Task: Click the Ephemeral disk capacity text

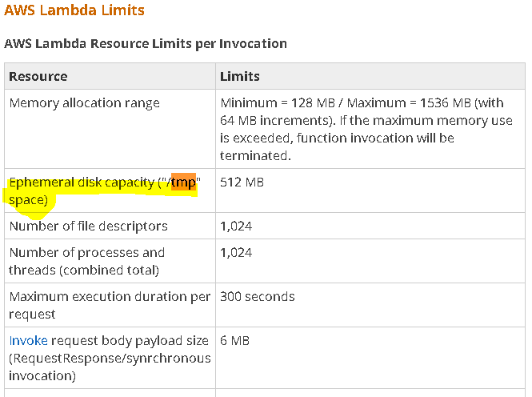Action: (x=81, y=182)
